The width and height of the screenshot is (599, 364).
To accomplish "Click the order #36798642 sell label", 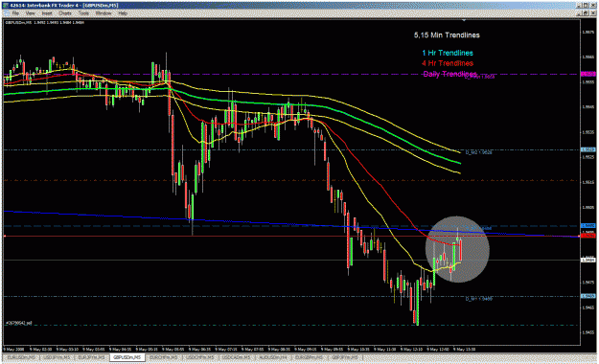I will pyautogui.click(x=19, y=323).
